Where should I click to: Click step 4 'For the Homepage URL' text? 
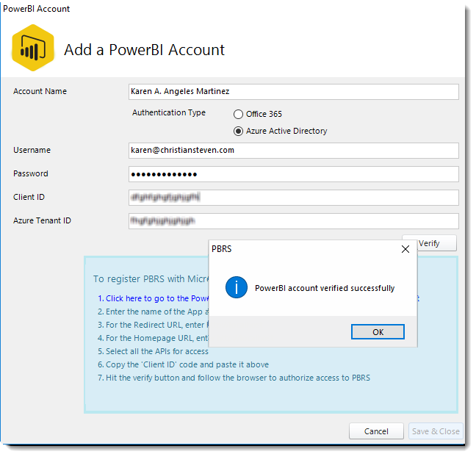[153, 338]
